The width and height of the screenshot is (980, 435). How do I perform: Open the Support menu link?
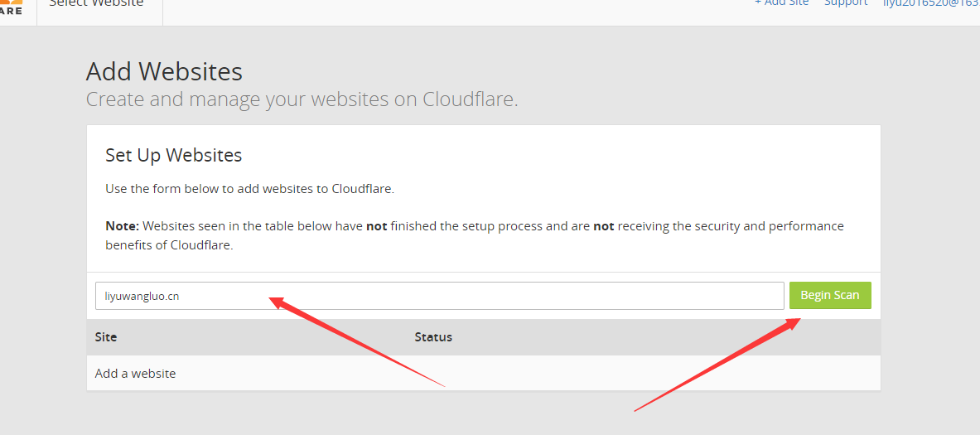(x=846, y=3)
